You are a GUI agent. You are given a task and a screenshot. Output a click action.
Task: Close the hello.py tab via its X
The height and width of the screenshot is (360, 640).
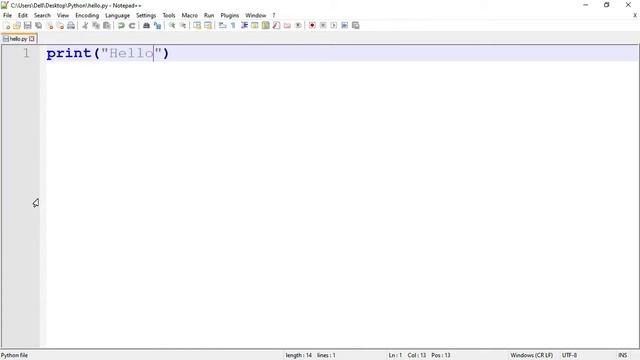pyautogui.click(x=32, y=39)
